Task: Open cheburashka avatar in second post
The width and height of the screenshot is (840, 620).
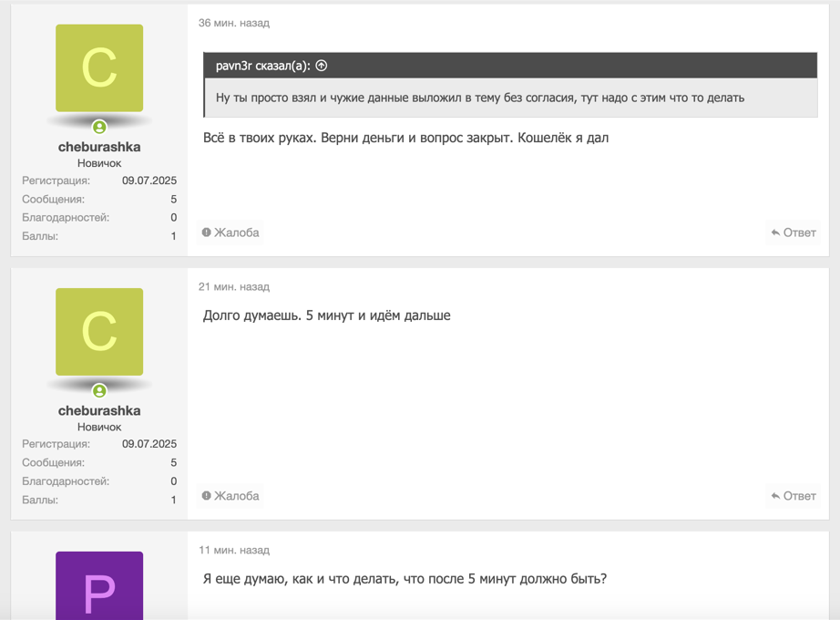Action: tap(99, 332)
